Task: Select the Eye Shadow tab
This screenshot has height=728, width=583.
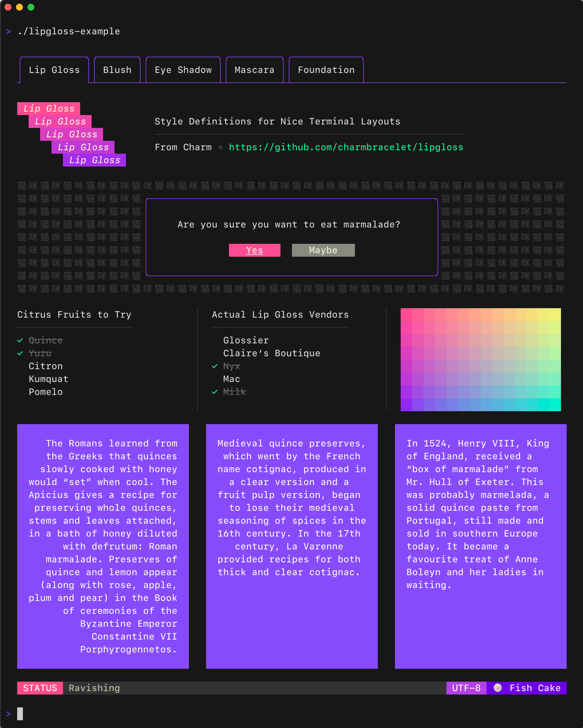Action: pos(183,70)
